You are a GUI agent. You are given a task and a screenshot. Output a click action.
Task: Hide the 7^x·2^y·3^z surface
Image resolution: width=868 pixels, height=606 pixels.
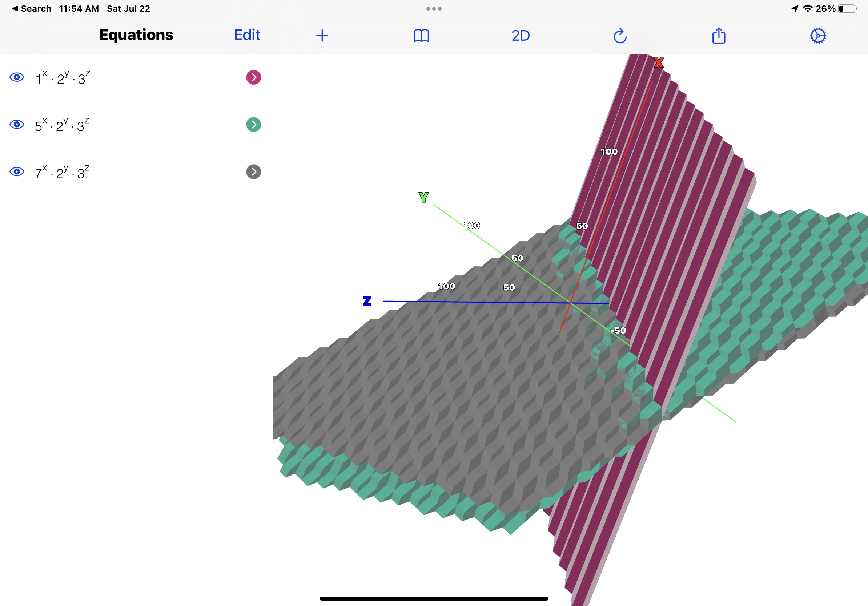pos(17,172)
